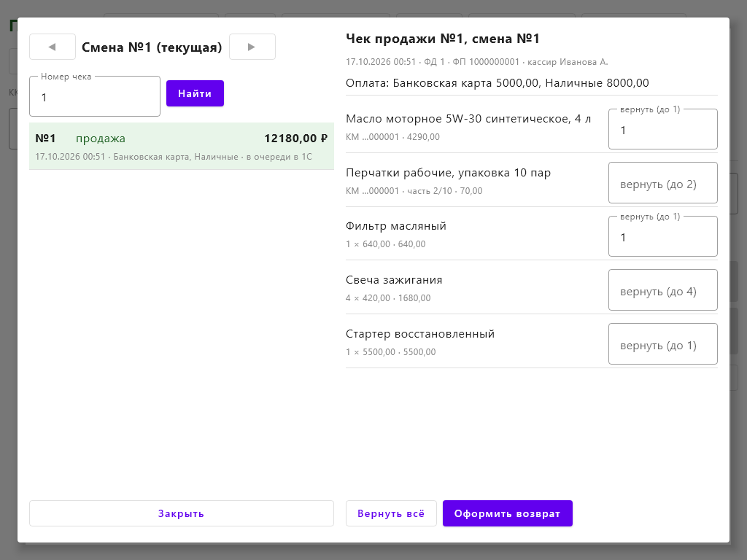747x560 pixels.
Task: Go to next shift with right arrow
Action: coord(252,47)
